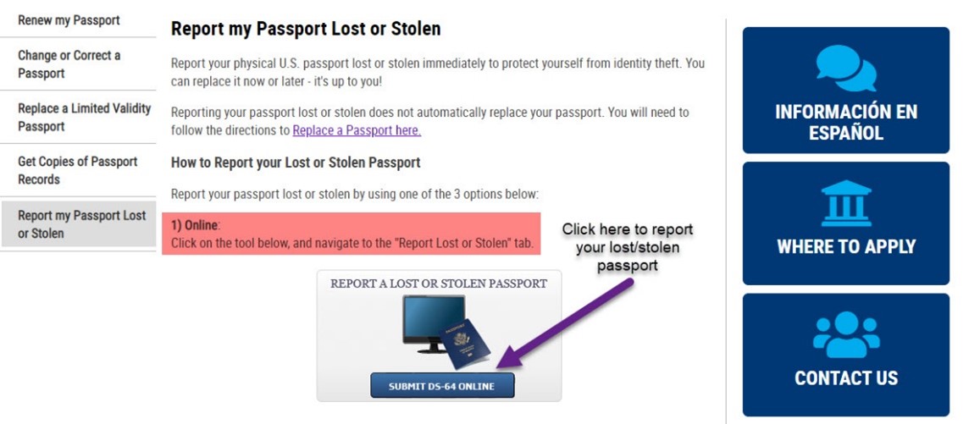Viewport: 980px width, 424px height.
Task: Click the highlighted 1) Online instruction
Action: [x=352, y=234]
